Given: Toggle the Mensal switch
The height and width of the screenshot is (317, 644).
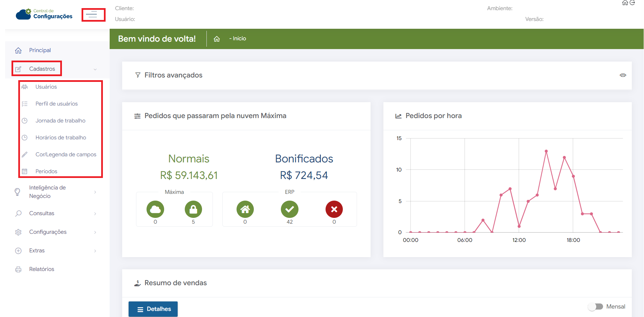Looking at the screenshot, I should pos(596,307).
